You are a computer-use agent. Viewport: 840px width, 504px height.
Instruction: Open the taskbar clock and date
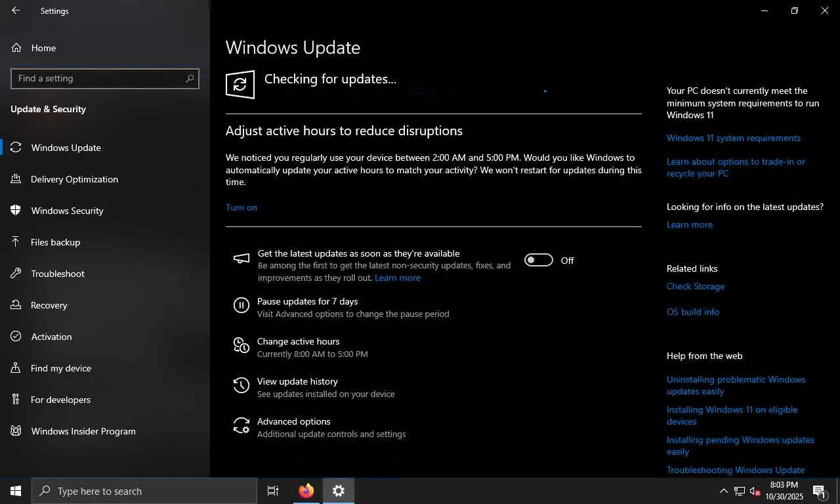784,491
